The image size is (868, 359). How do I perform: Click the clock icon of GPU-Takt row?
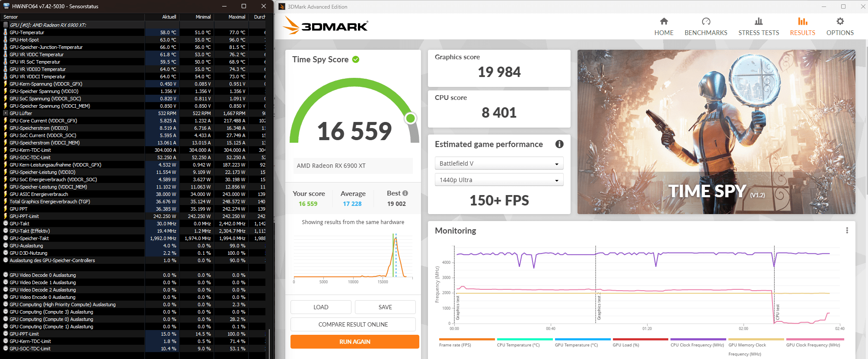coord(6,224)
